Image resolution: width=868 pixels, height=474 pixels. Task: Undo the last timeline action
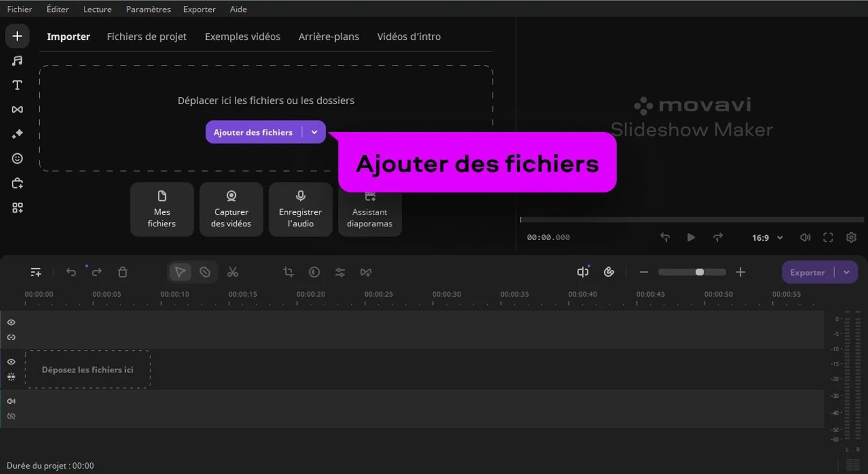(x=71, y=272)
